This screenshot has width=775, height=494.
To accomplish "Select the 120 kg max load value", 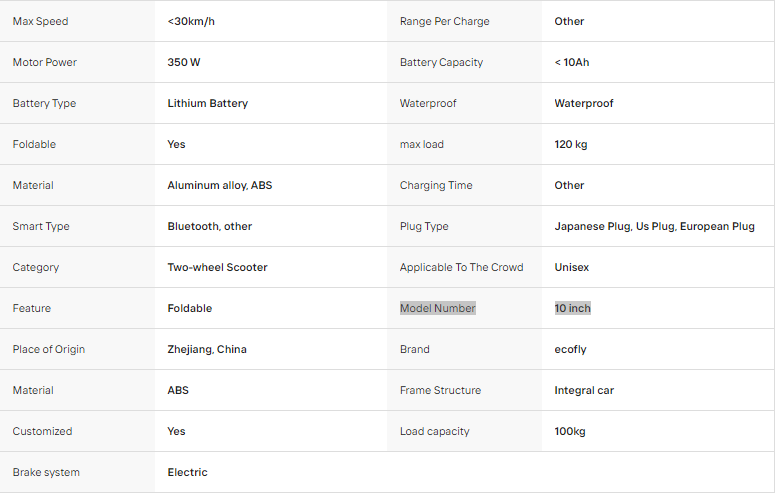I will pos(571,144).
